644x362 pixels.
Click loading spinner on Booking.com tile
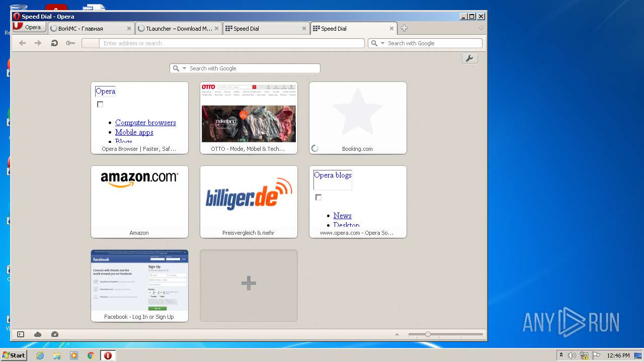tap(315, 148)
